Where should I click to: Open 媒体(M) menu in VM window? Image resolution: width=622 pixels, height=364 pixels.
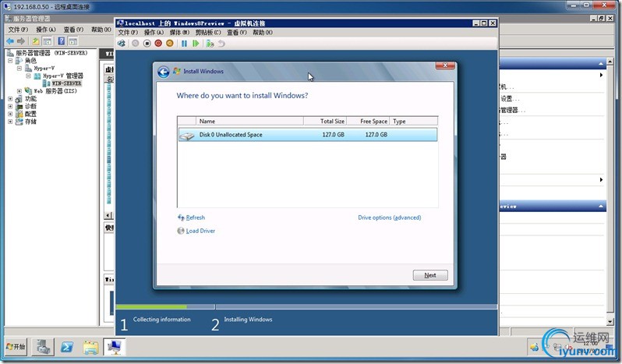(x=179, y=33)
